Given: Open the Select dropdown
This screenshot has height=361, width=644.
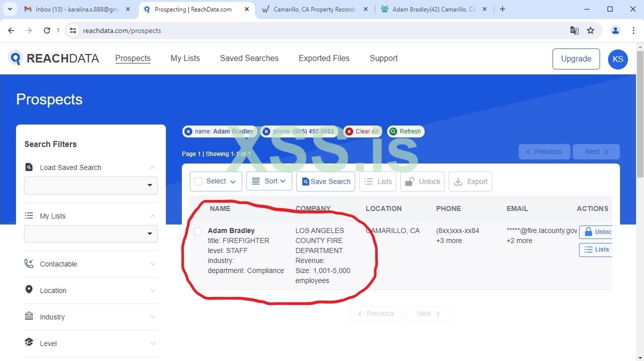Looking at the screenshot, I should 216,181.
